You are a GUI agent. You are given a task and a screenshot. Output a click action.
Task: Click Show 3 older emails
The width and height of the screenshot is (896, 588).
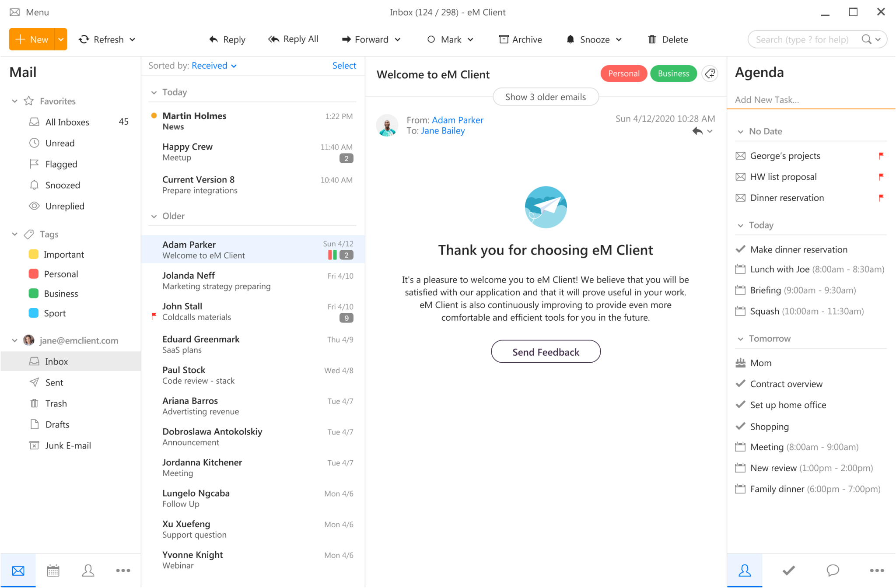pos(546,97)
